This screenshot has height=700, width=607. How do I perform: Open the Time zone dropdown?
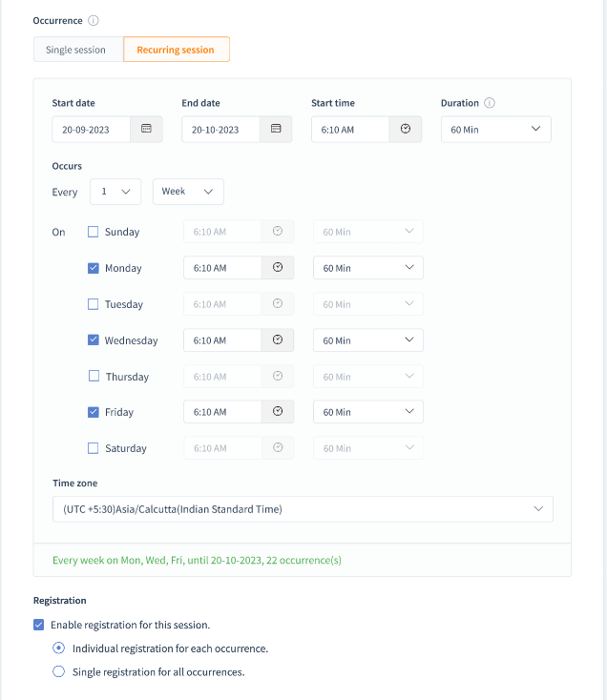303,509
